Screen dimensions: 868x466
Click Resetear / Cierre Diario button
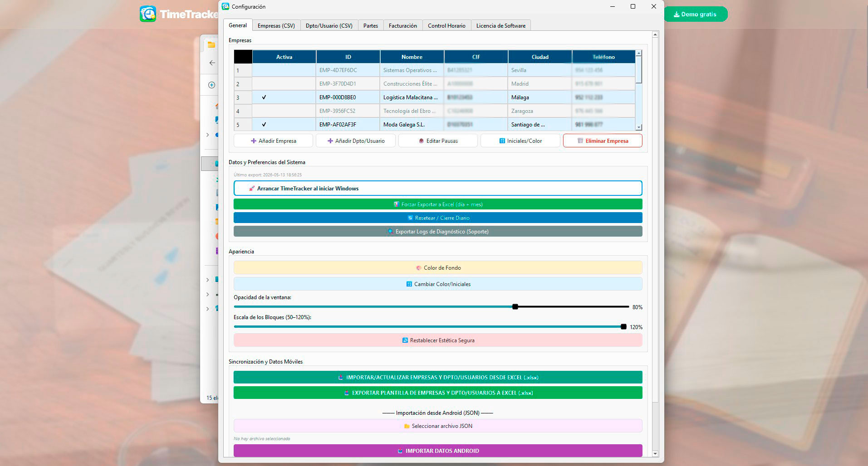tap(438, 218)
